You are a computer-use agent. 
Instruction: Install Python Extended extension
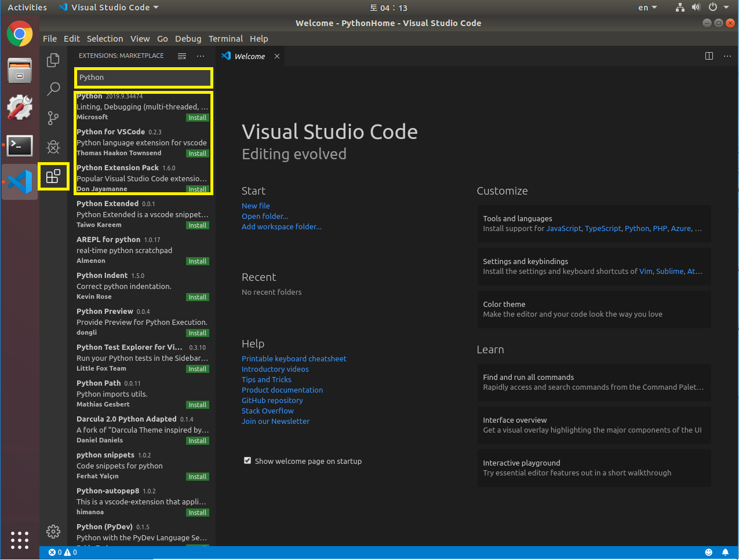pyautogui.click(x=198, y=225)
